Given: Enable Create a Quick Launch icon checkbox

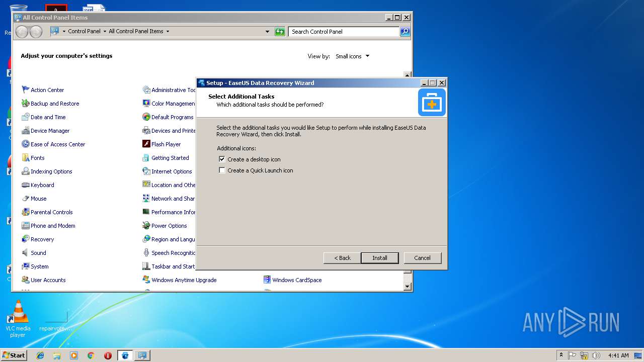Looking at the screenshot, I should click(x=222, y=170).
